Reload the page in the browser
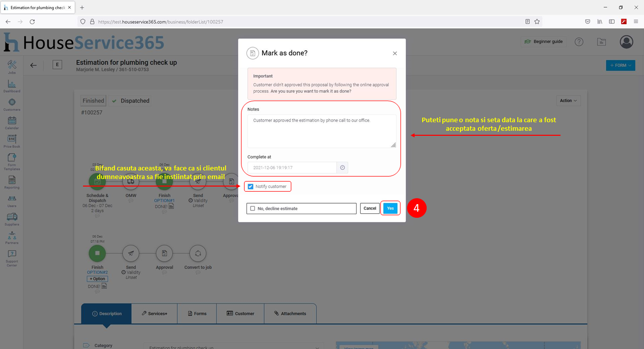 click(x=32, y=22)
